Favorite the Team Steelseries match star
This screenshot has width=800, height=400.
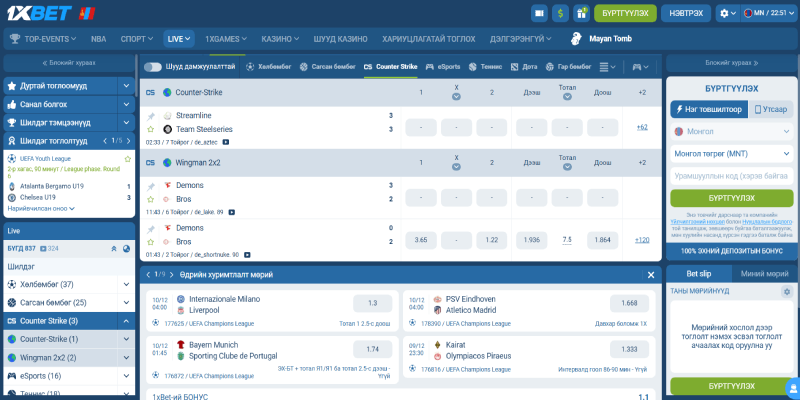tap(151, 129)
